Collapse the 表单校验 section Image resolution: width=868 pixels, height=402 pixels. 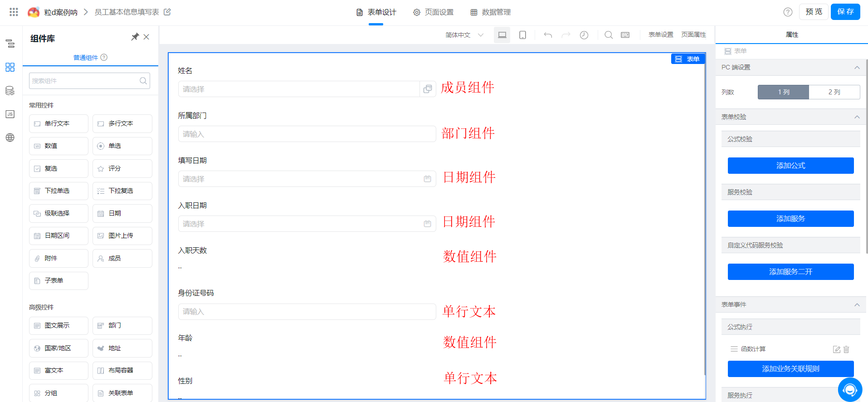tap(857, 117)
